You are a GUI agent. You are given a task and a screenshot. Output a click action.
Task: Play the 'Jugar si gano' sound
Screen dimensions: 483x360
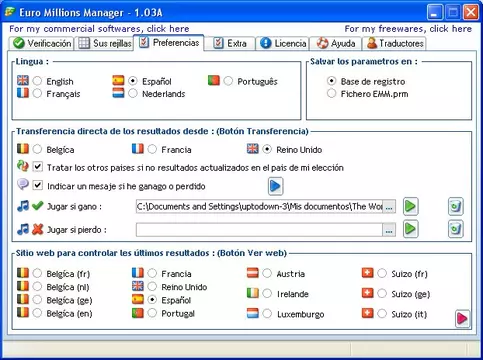tap(410, 206)
